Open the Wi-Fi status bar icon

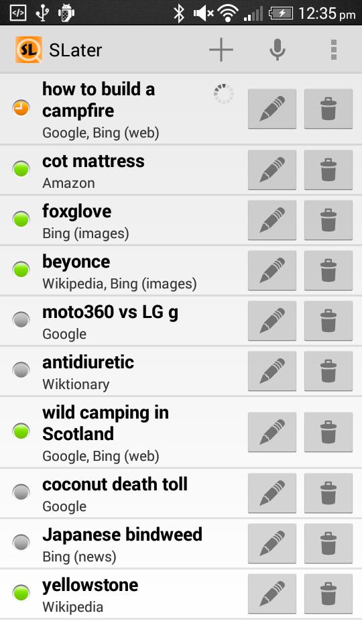[x=229, y=13]
